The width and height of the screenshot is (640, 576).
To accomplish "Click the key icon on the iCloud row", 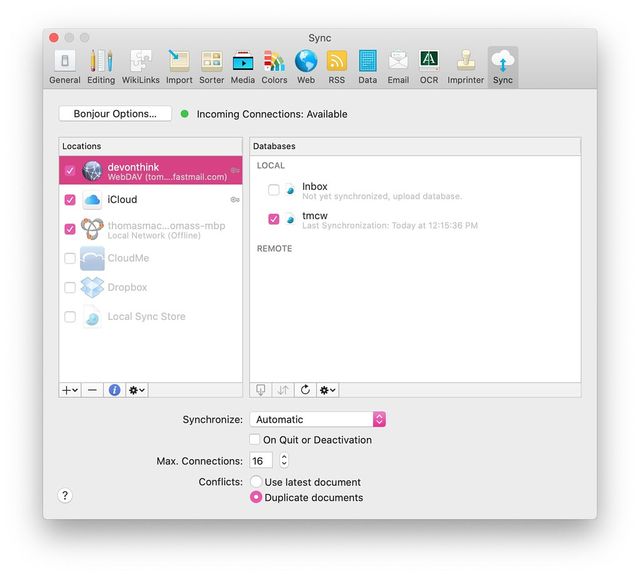I will pos(235,200).
